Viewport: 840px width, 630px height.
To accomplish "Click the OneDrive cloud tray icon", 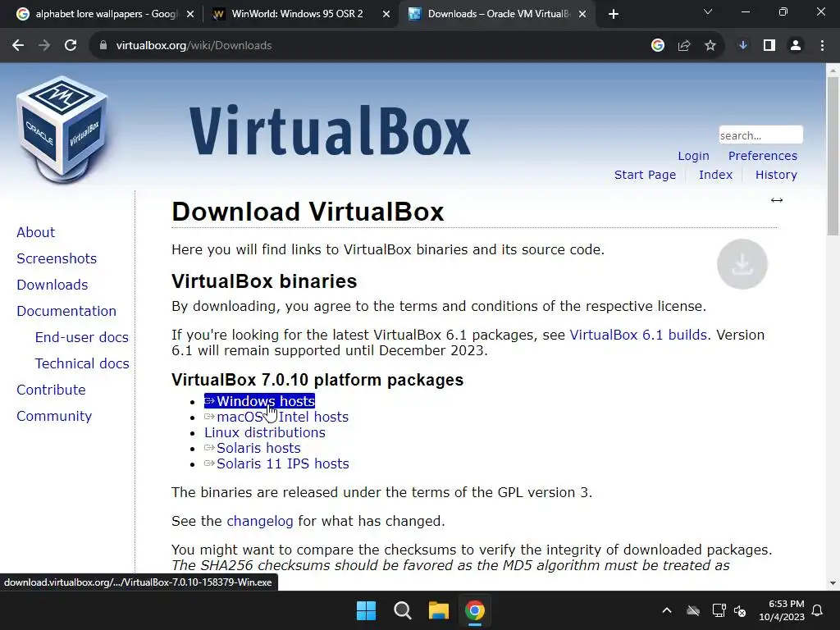I will coord(693,610).
